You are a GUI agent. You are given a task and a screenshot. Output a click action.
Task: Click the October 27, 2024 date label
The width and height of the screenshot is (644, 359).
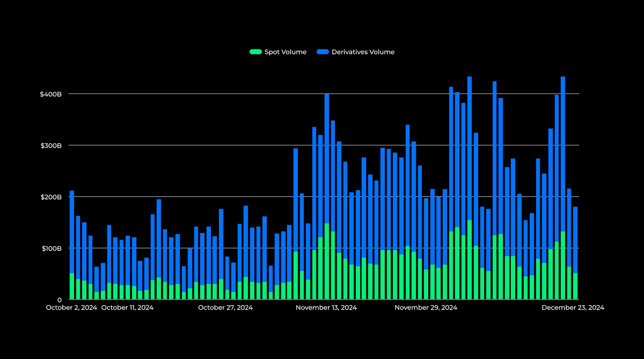click(225, 308)
